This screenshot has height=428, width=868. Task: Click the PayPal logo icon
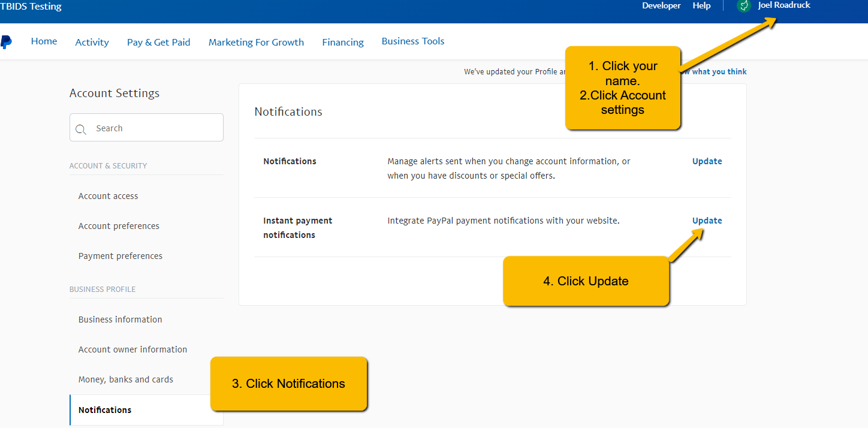pos(5,42)
